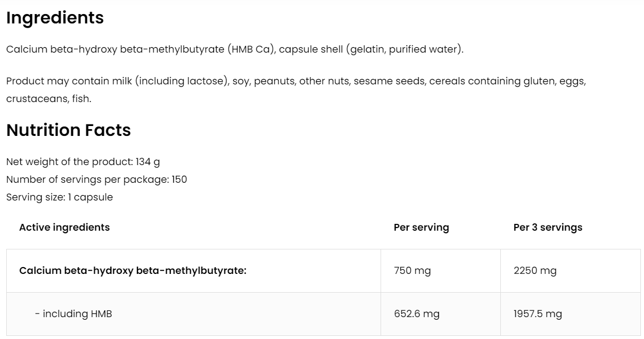644x339 pixels.
Task: Select the "- including HMB" row label
Action: coord(73,314)
